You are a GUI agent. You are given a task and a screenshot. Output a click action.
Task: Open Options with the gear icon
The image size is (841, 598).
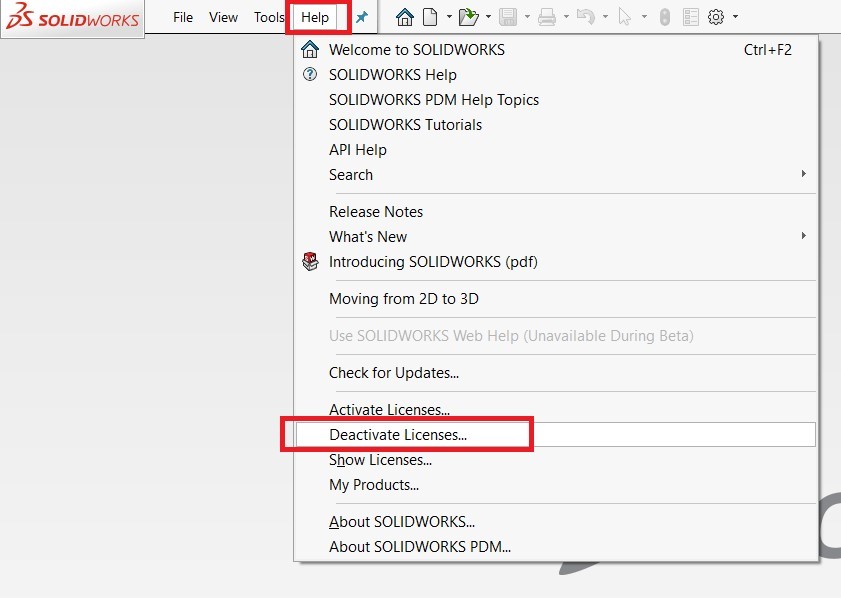716,17
